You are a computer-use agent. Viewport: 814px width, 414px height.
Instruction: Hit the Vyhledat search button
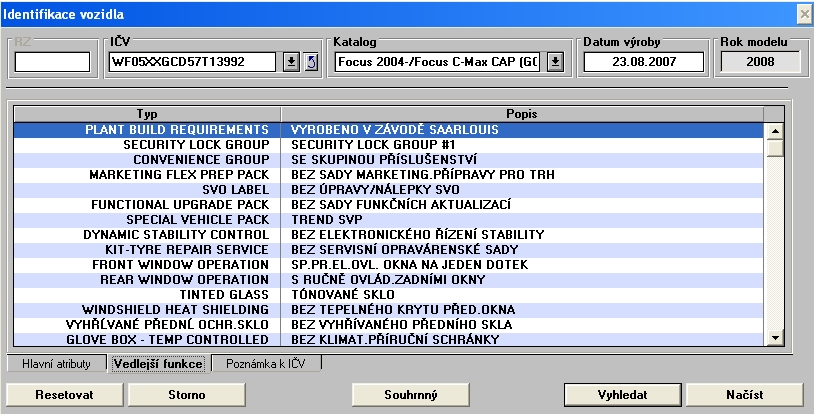point(622,394)
